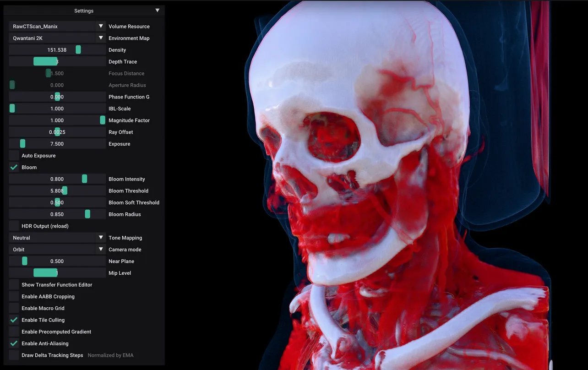Disable the Bloom checkbox
The image size is (588, 370).
click(x=13, y=167)
